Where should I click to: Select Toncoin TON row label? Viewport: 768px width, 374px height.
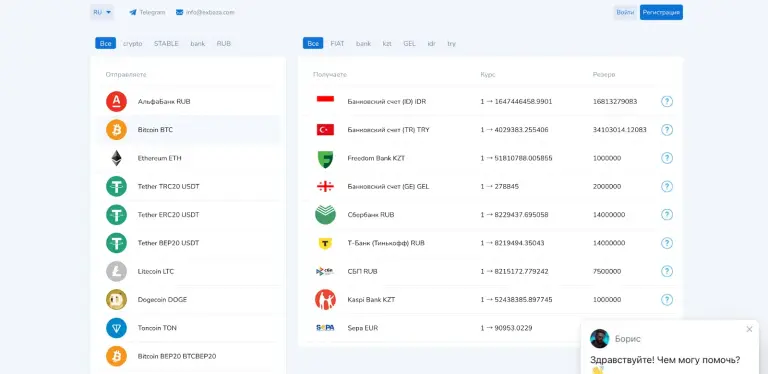[x=157, y=328]
